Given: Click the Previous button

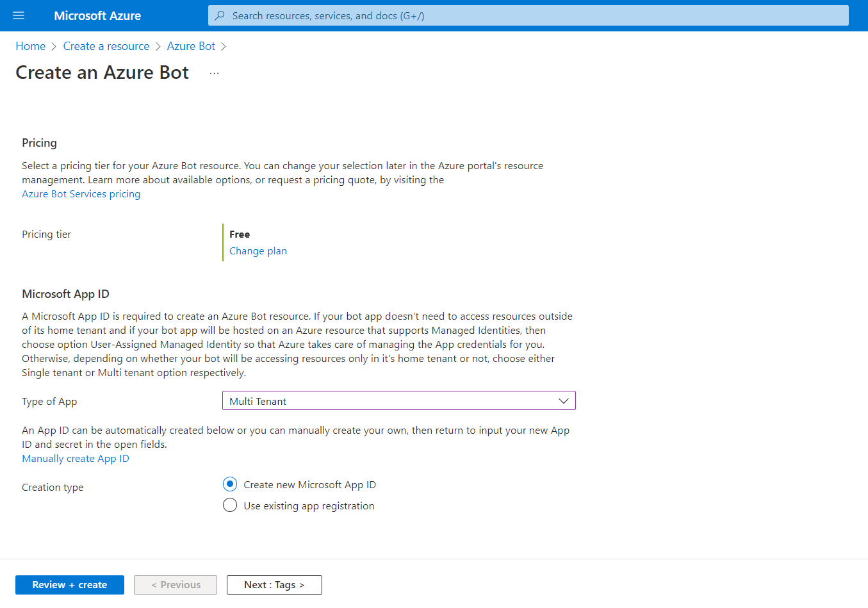Looking at the screenshot, I should pos(176,585).
